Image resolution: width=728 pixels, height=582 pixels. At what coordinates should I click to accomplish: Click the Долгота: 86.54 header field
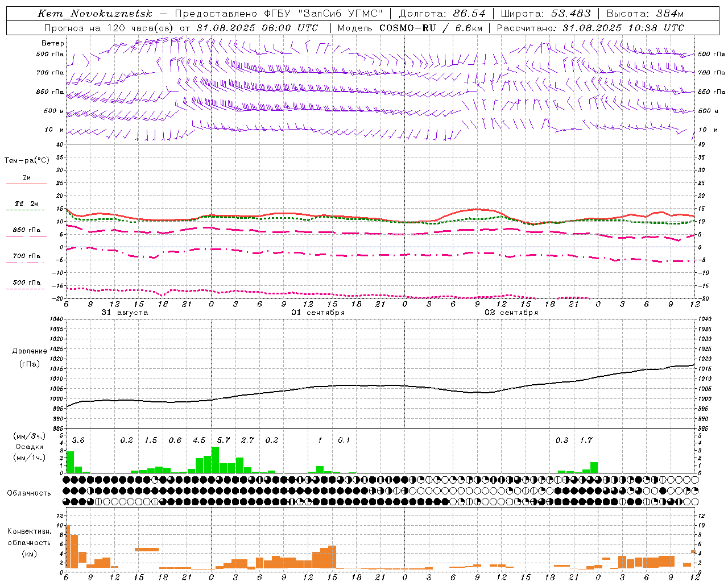tap(442, 14)
